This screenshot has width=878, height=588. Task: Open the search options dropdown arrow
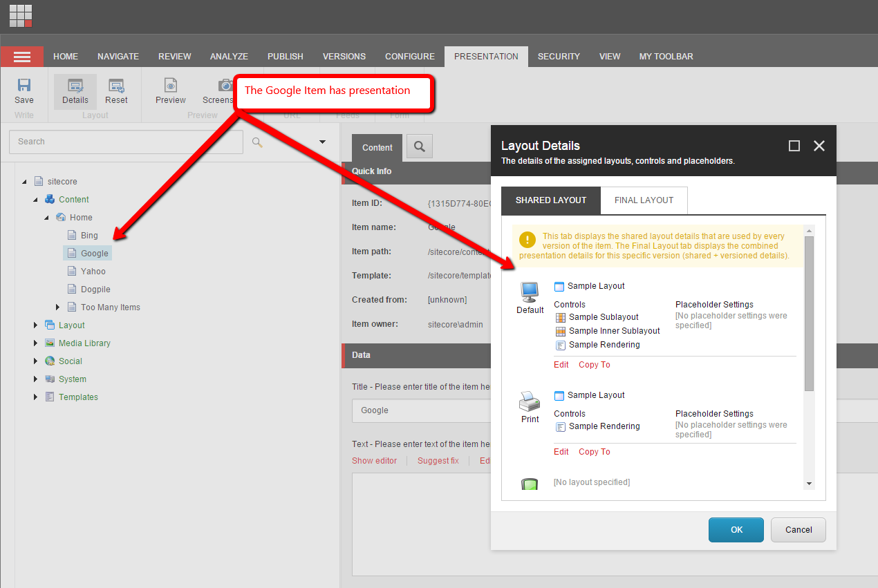[x=322, y=142]
